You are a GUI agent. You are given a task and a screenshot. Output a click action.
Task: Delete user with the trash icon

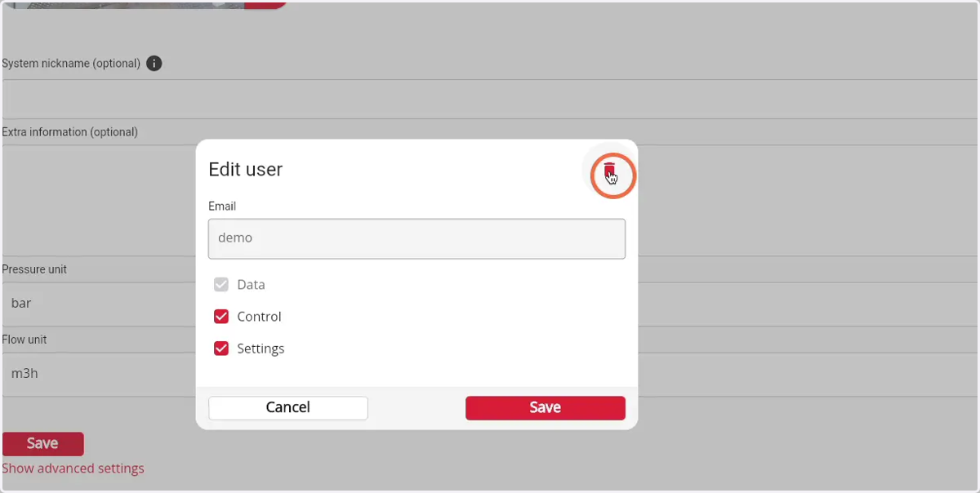(x=609, y=171)
